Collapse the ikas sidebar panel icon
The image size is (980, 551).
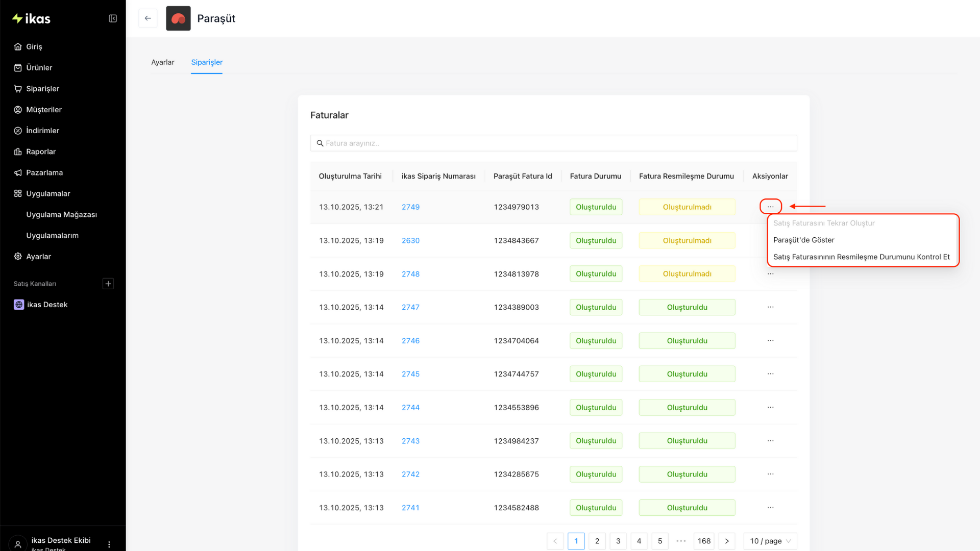point(113,19)
